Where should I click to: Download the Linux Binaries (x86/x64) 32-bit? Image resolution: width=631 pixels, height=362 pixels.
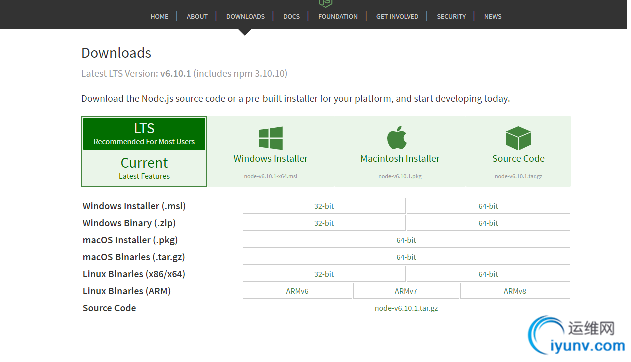(x=324, y=274)
